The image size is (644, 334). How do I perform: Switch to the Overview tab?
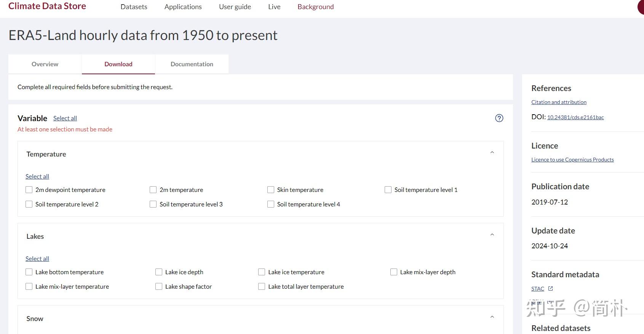tap(45, 64)
